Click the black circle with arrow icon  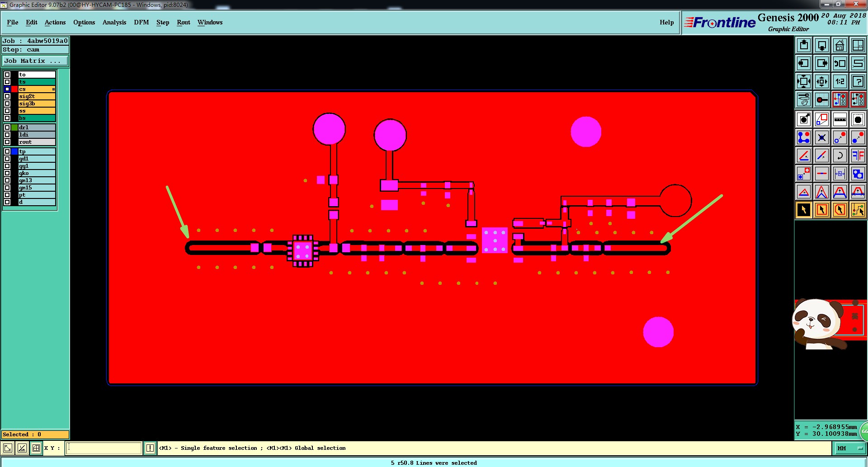(804, 119)
